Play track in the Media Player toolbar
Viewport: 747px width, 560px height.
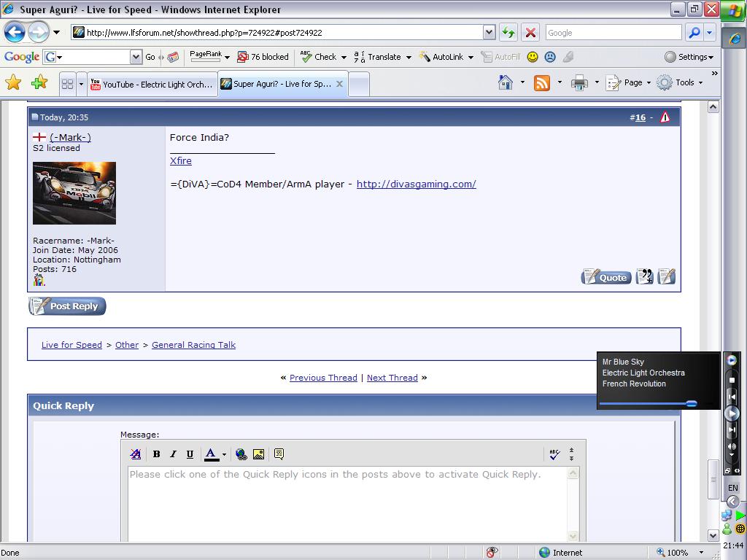coord(732,414)
